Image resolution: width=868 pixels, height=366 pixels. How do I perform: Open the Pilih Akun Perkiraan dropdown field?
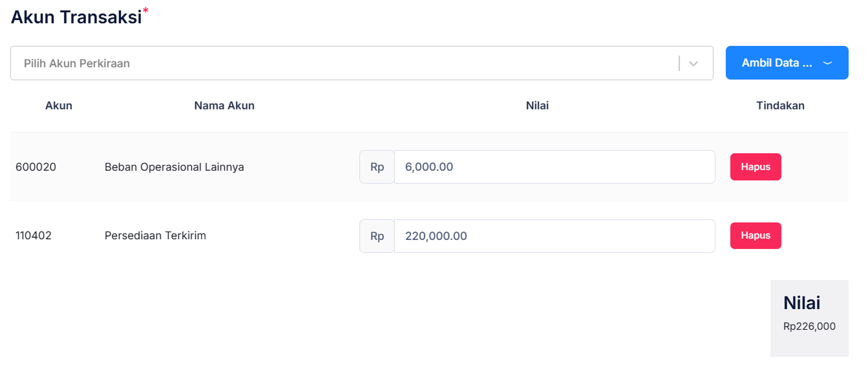[x=343, y=63]
